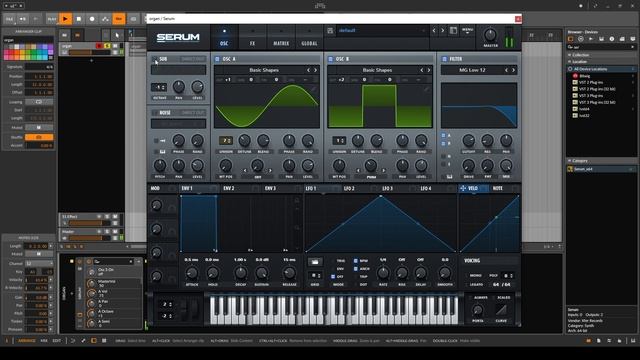Open the Serum FX tab

coord(253,37)
